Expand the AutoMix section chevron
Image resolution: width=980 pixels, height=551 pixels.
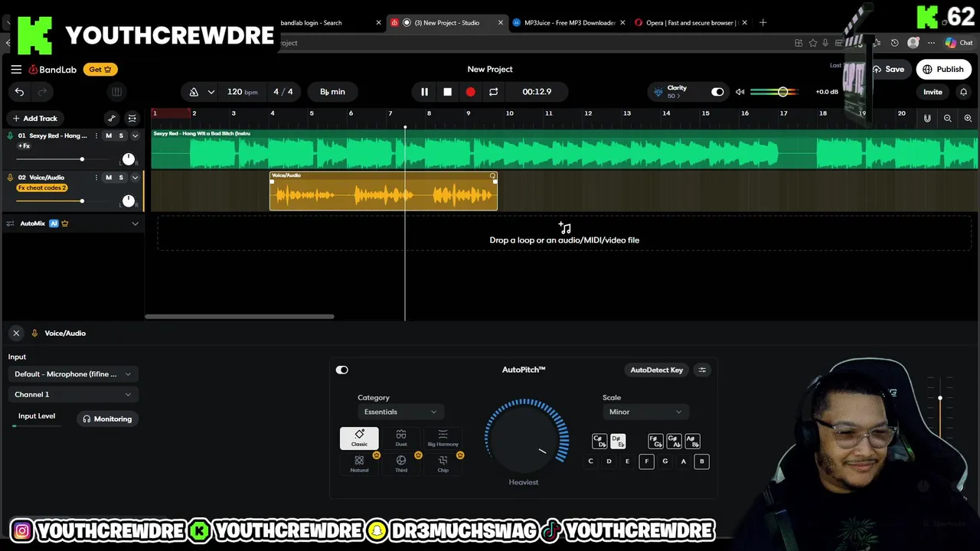(x=136, y=223)
